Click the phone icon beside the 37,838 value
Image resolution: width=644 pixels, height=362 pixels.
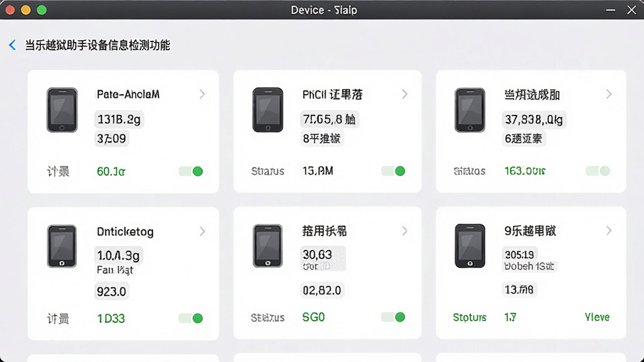point(470,109)
